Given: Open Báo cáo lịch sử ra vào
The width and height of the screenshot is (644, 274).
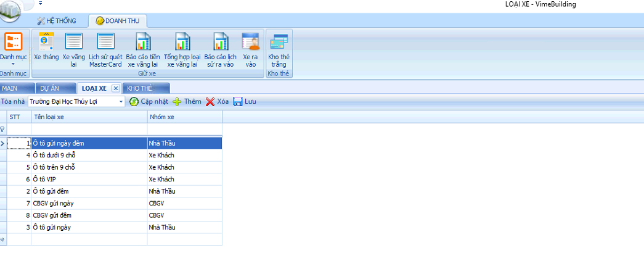Looking at the screenshot, I should pyautogui.click(x=221, y=49).
